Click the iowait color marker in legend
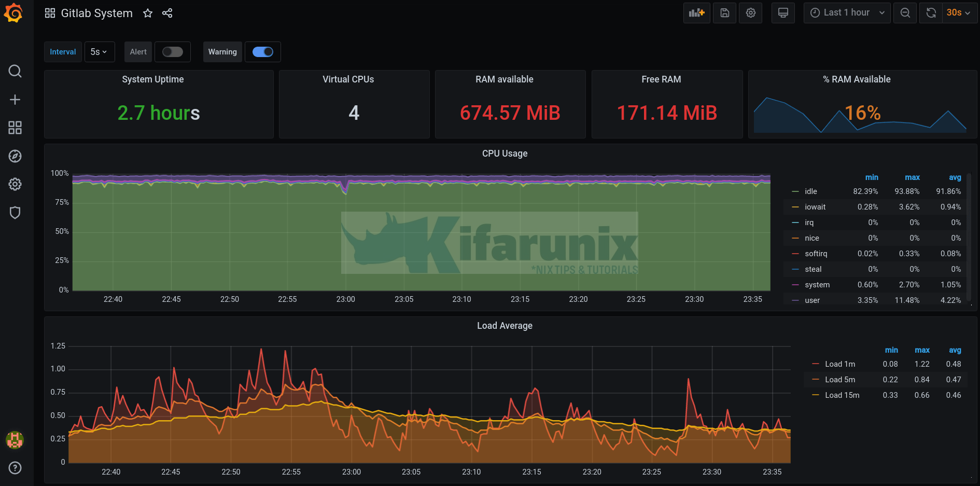The width and height of the screenshot is (980, 486). tap(795, 207)
